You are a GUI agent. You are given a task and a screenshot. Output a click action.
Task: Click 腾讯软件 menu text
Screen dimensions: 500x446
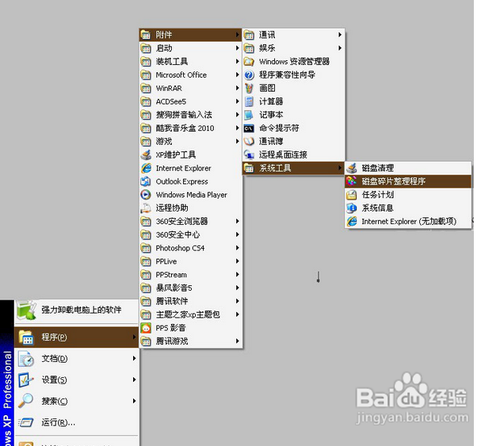click(x=172, y=301)
